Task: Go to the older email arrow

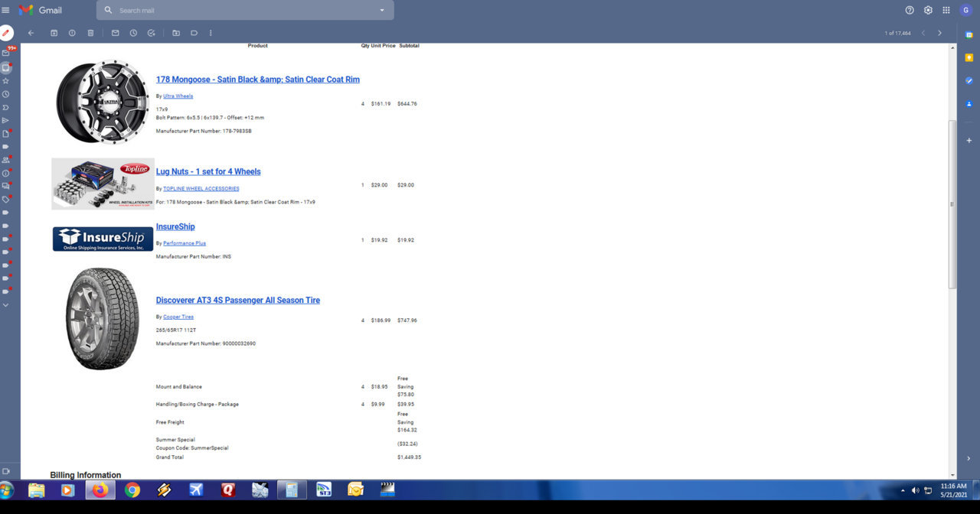Action: [x=940, y=33]
